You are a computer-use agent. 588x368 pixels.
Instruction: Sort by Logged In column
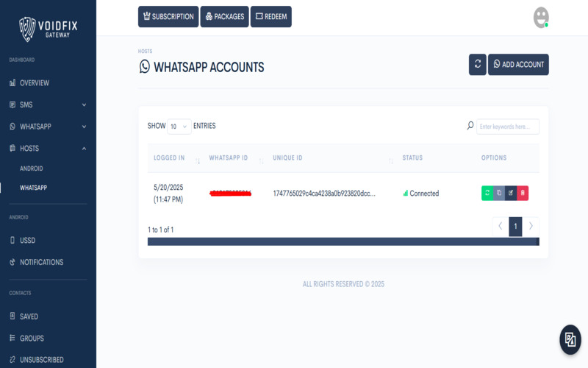click(176, 158)
